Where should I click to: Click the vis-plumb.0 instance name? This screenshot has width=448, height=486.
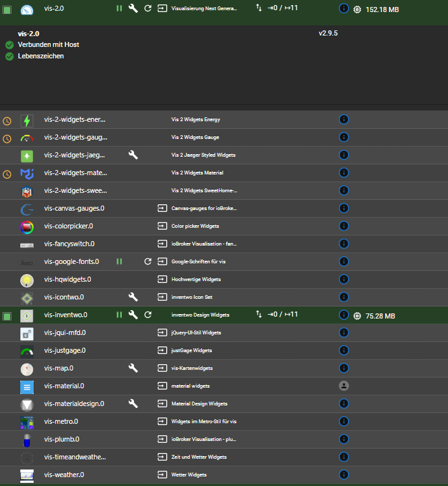pos(62,439)
